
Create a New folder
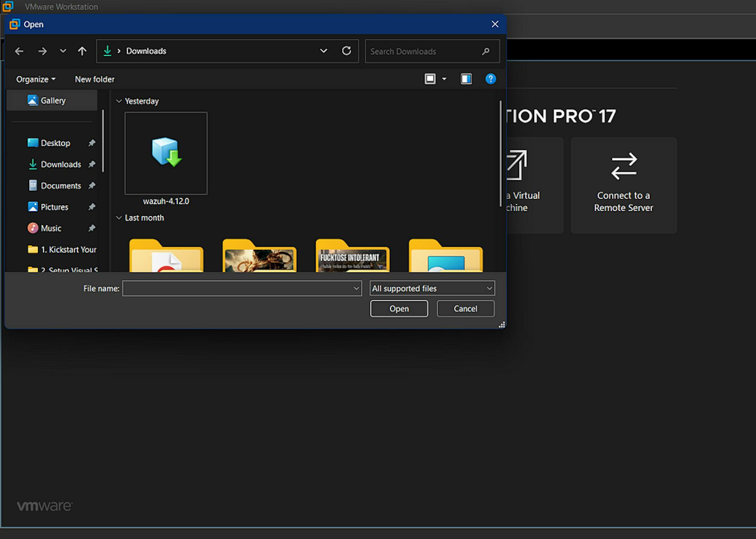(94, 79)
